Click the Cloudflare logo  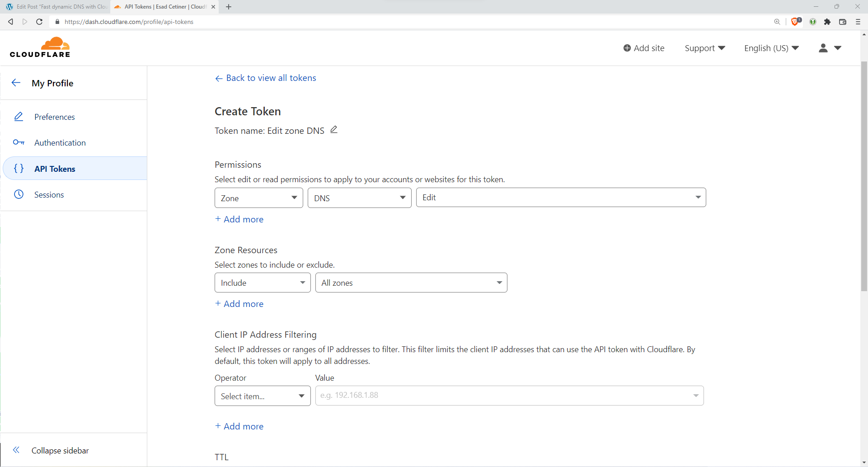(40, 47)
